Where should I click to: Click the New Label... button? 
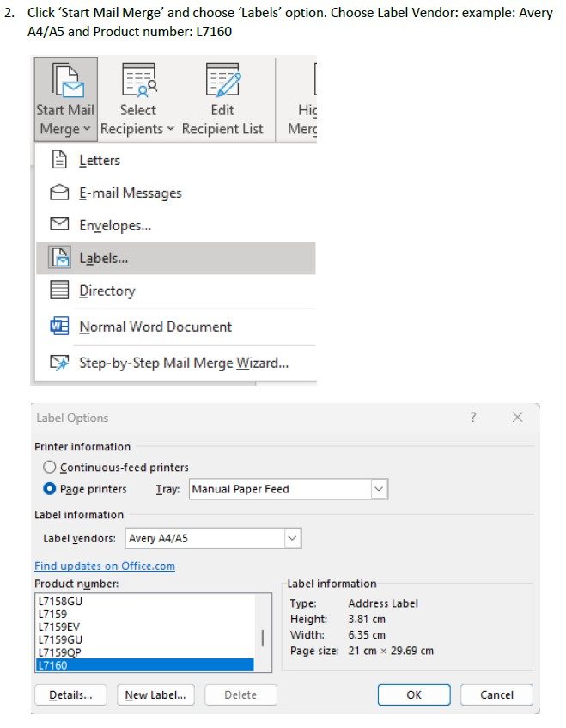coord(155,694)
